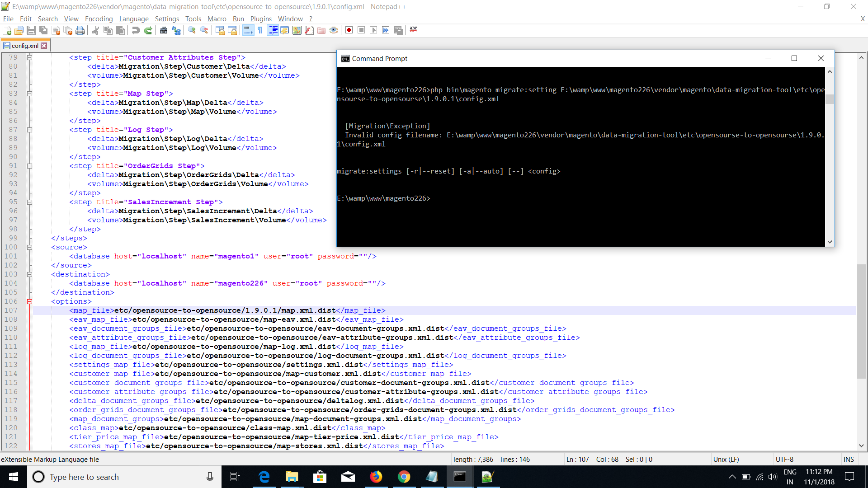Collapse the OrderGrids Step fold on line 91

29,166
